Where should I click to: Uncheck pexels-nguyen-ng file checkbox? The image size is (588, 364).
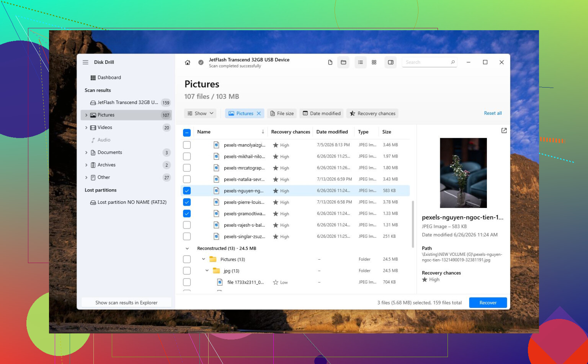[x=187, y=191]
